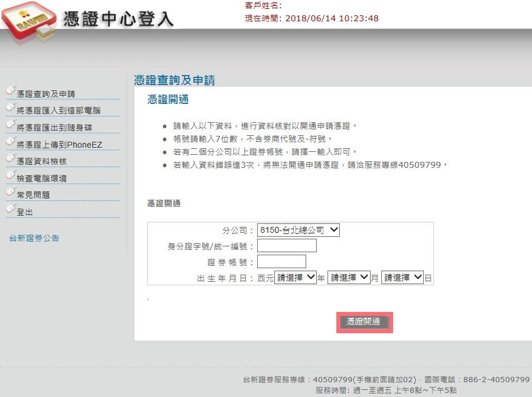Screen dimensions: 532x397
Task: Click the blue 憑證開通 subheading
Action: point(168,99)
